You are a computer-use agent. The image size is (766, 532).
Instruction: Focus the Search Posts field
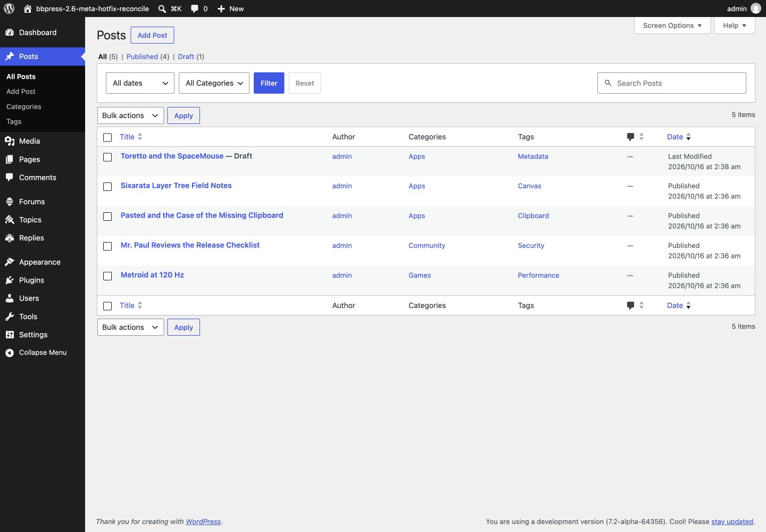pos(671,83)
